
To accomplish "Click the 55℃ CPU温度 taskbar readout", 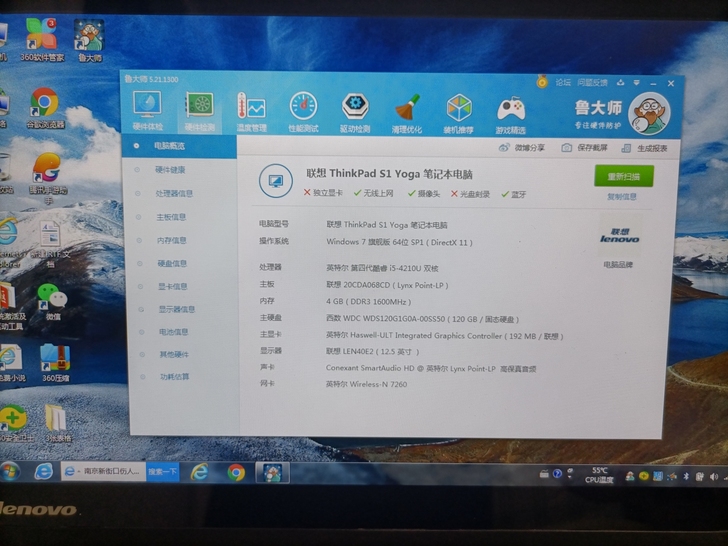I will pos(599,475).
